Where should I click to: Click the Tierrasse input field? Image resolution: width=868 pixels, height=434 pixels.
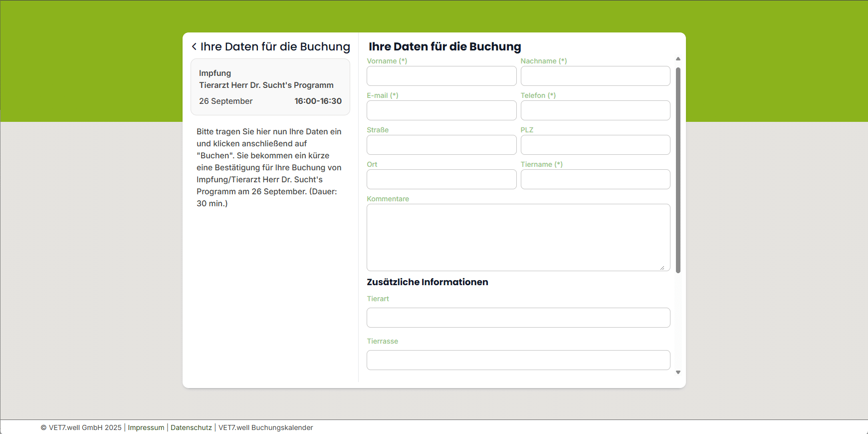518,360
